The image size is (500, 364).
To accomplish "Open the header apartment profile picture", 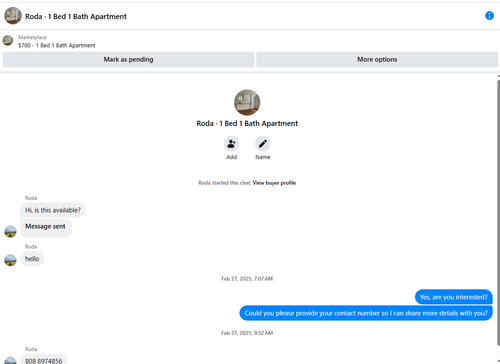I will click(x=13, y=16).
